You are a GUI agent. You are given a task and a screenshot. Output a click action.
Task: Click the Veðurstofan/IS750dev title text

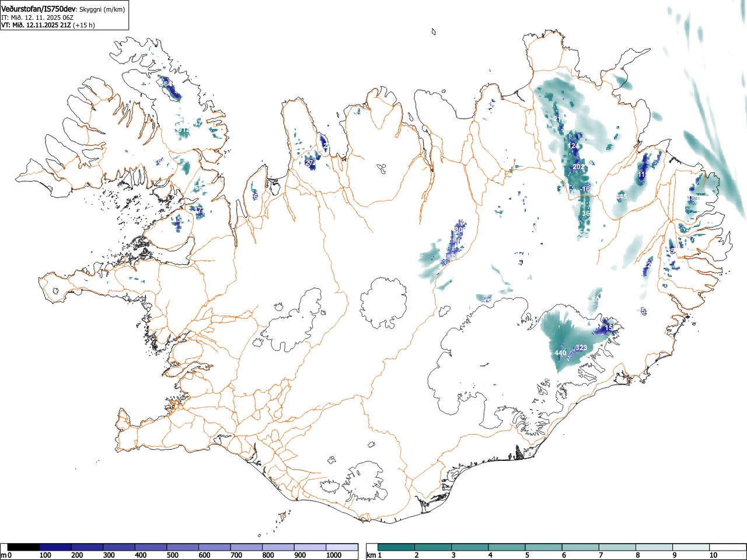tap(39, 9)
